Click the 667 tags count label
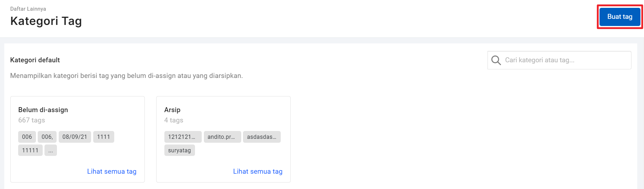Image resolution: width=644 pixels, height=189 pixels. (x=32, y=120)
